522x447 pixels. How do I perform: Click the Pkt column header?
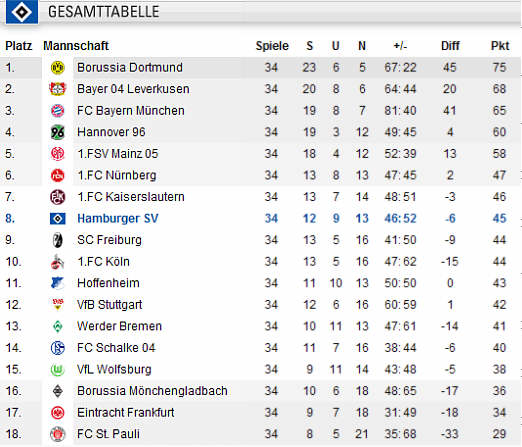tap(500, 46)
